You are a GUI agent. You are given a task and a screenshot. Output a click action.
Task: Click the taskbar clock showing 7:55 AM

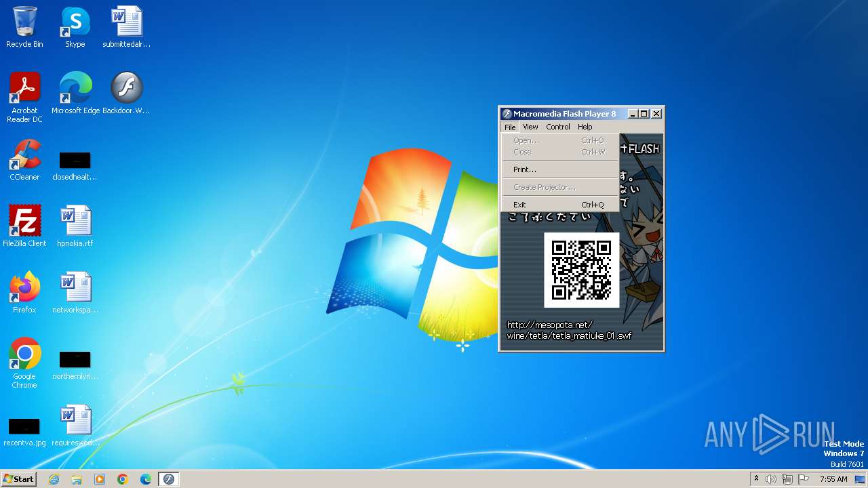coord(833,479)
